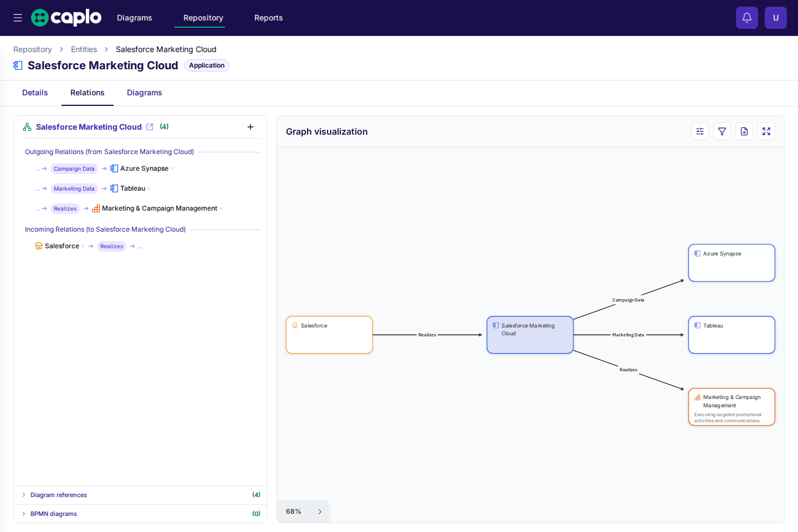Open the graph filter icon
This screenshot has width=798, height=532.
point(722,131)
